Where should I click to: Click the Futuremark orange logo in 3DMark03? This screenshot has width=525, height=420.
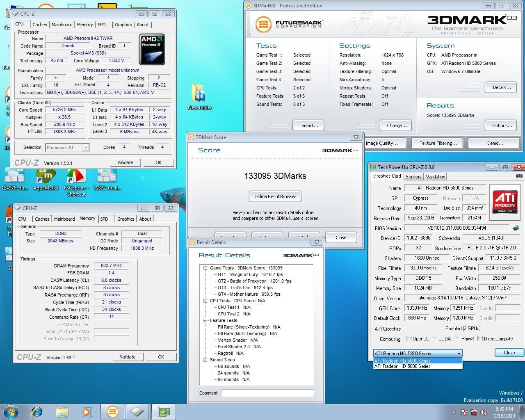click(263, 25)
